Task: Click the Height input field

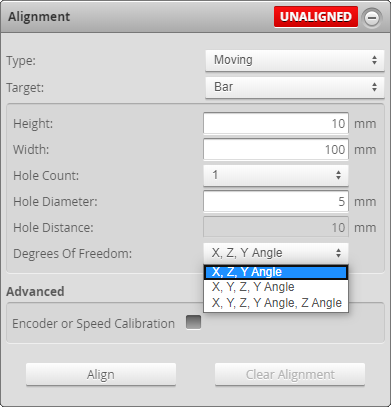Action: (x=276, y=124)
